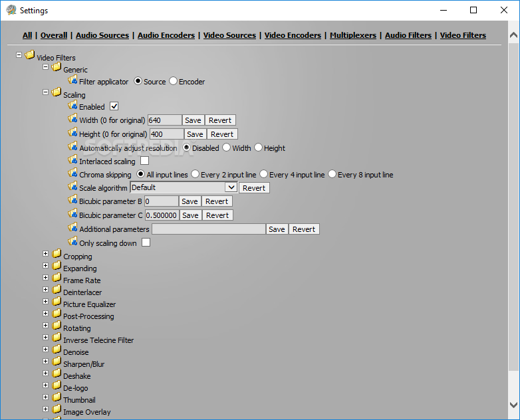Click the Bicubic parameter B setting icon
The image size is (520, 420).
click(72, 199)
